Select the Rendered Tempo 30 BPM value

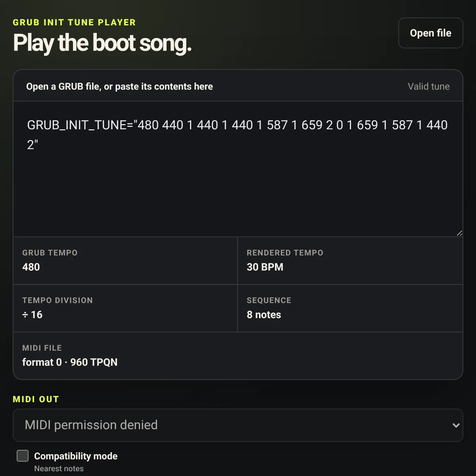click(265, 267)
